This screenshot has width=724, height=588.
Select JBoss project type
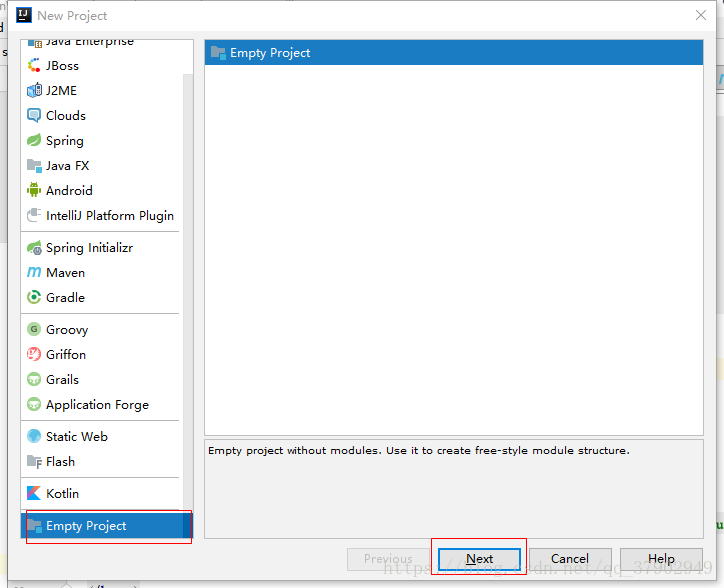coord(102,66)
